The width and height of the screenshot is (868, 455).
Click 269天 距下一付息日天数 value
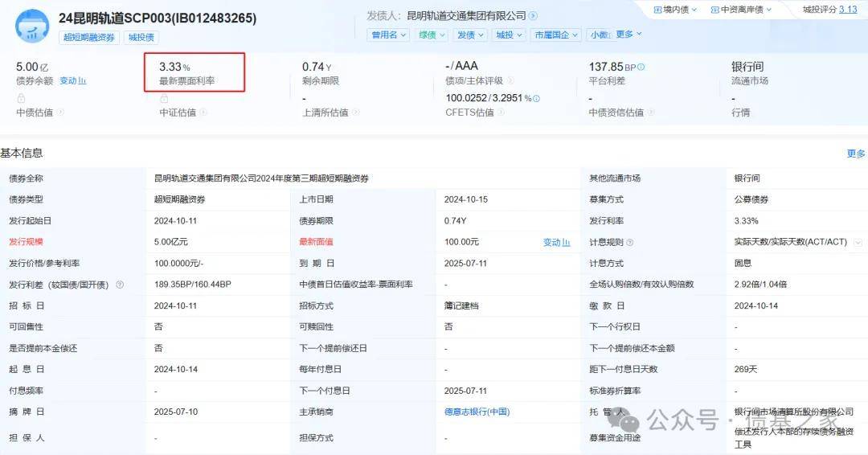pos(746,369)
